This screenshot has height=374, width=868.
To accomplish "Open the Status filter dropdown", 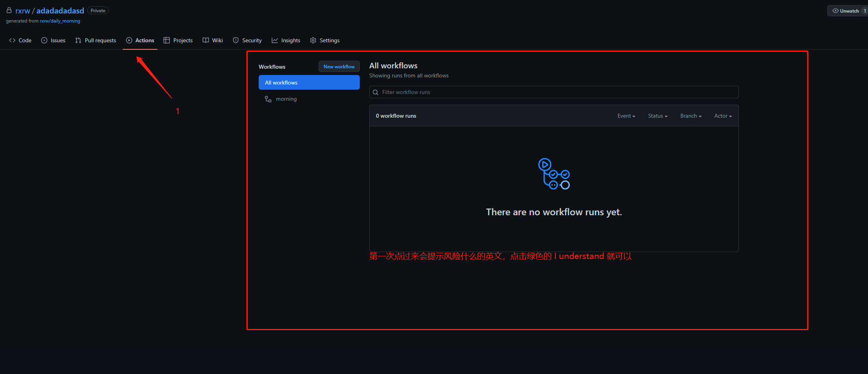I will click(658, 116).
